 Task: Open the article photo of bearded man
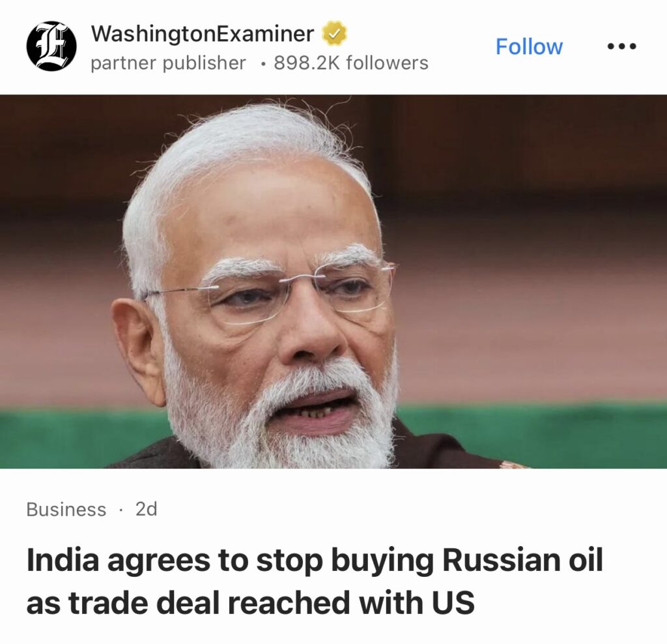point(333,282)
